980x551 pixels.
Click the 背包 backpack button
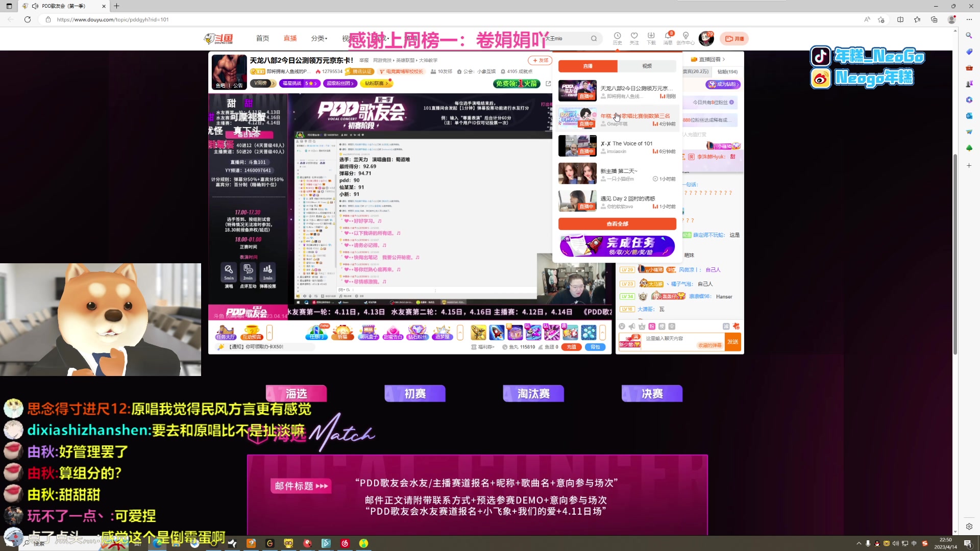(595, 347)
